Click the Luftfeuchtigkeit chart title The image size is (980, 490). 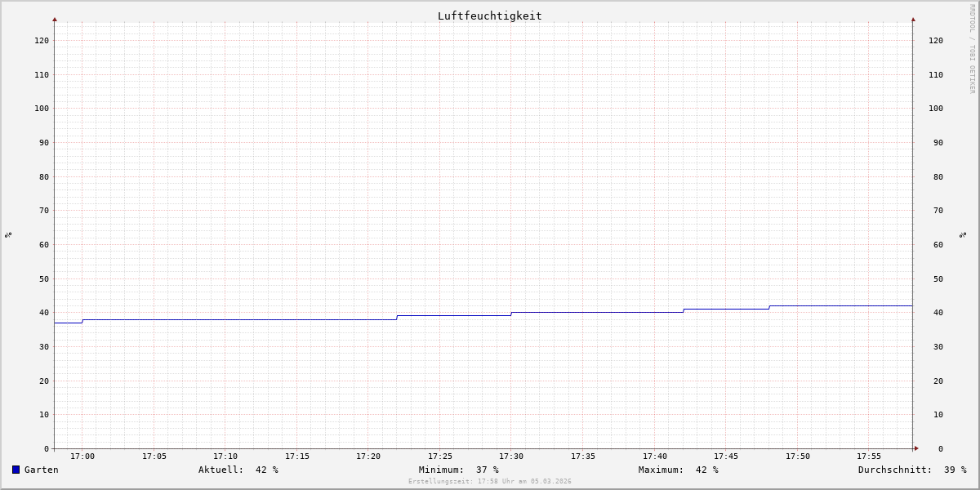click(x=490, y=16)
